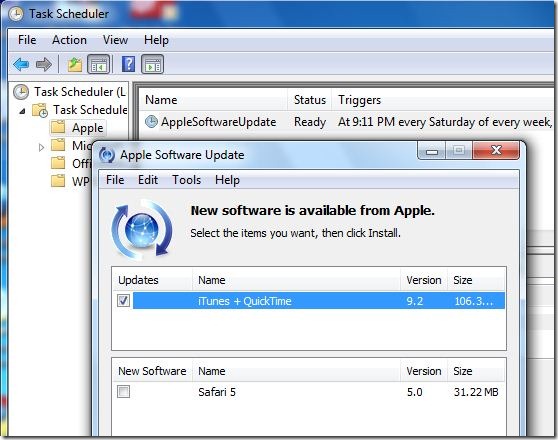Open File menu in Apple Software Update
The height and width of the screenshot is (440, 558).
pos(115,180)
